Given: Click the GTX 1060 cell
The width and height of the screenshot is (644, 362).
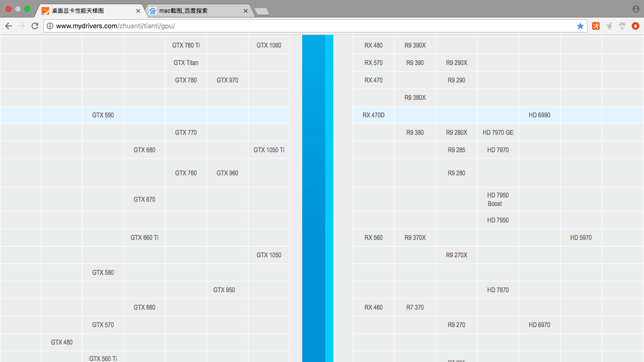Looking at the screenshot, I should (x=269, y=45).
